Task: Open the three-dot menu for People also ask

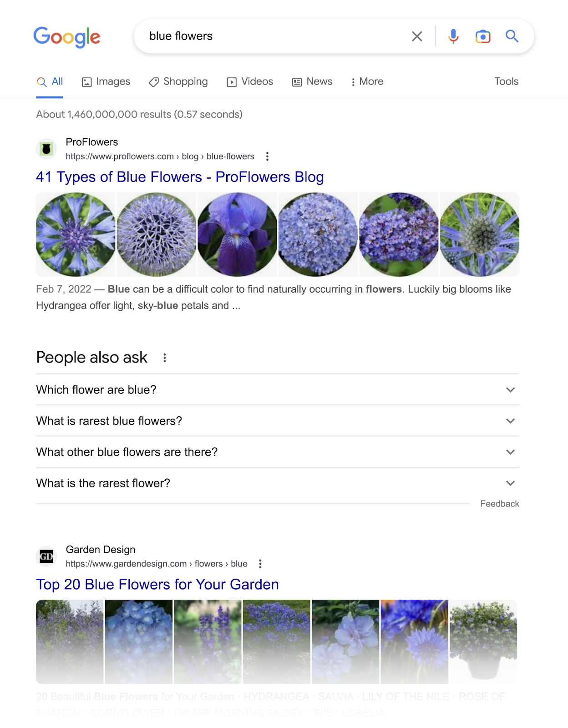Action: (165, 357)
